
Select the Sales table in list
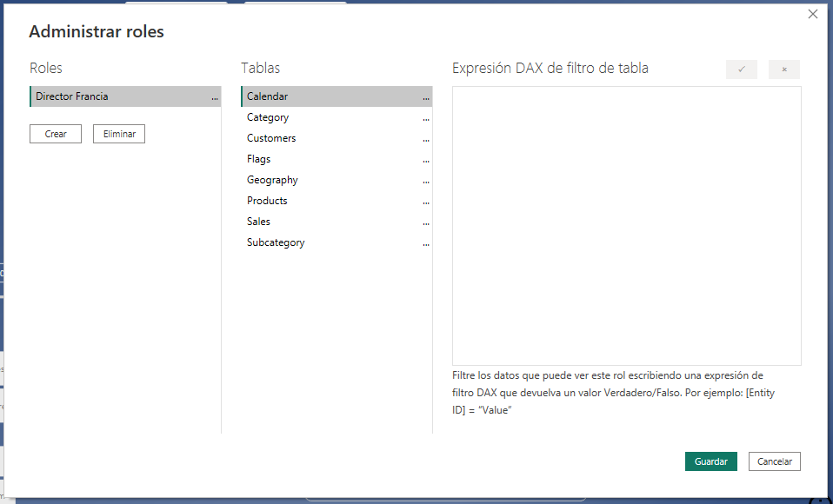(x=258, y=222)
